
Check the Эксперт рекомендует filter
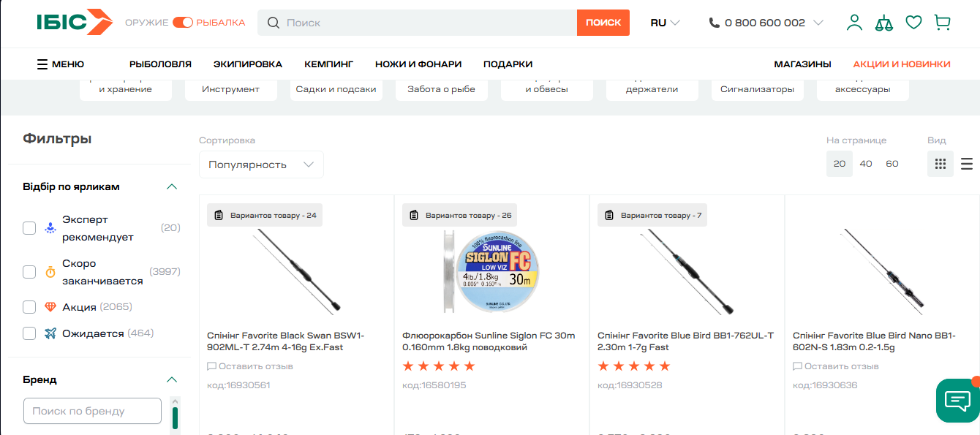click(29, 228)
